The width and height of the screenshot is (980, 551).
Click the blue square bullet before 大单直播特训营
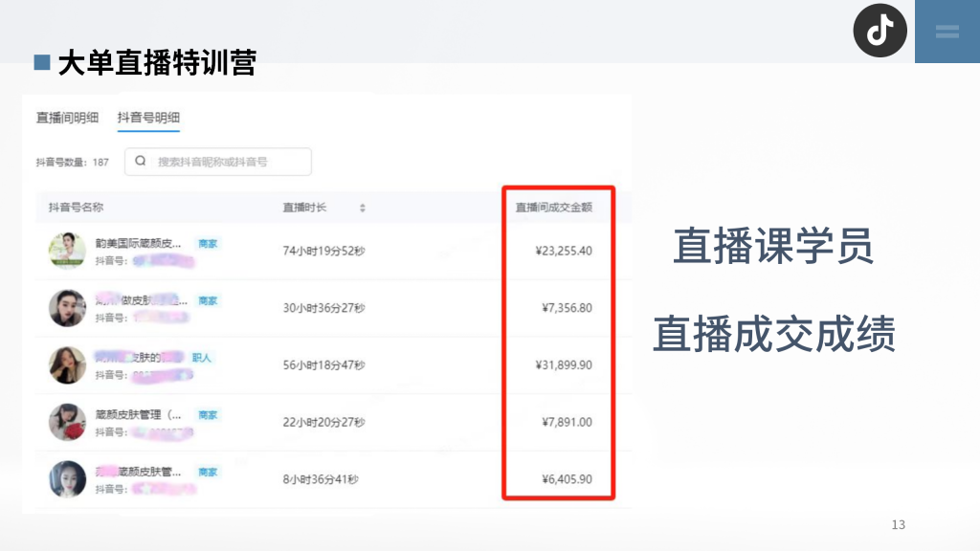tap(41, 60)
